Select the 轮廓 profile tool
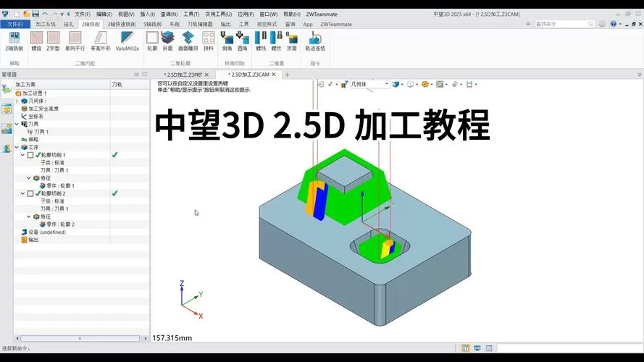 click(x=152, y=41)
